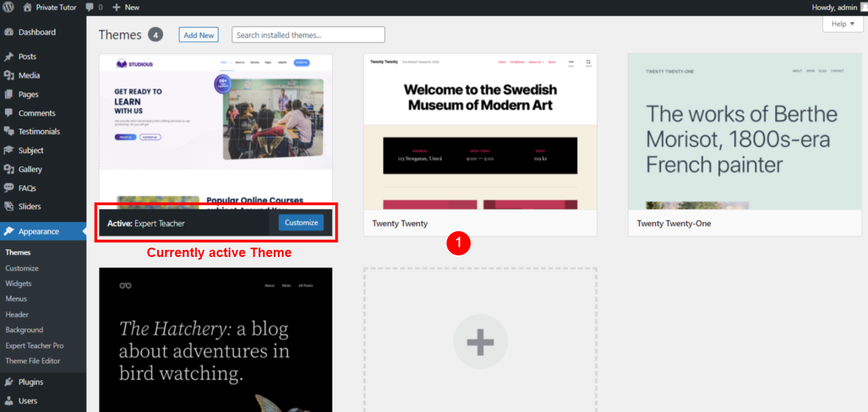Select the Hatchery bird watching theme thumbnail

tap(216, 340)
